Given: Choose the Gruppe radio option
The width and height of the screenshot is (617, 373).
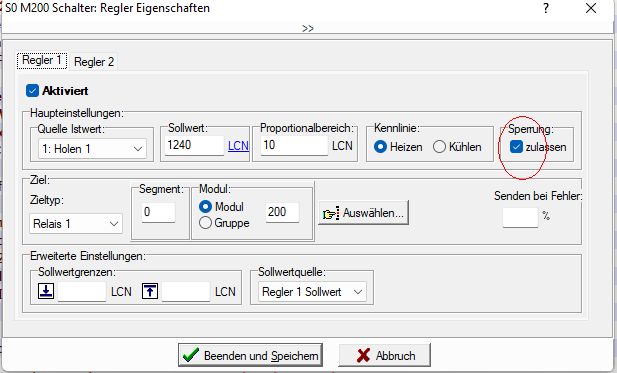Looking at the screenshot, I should 205,223.
